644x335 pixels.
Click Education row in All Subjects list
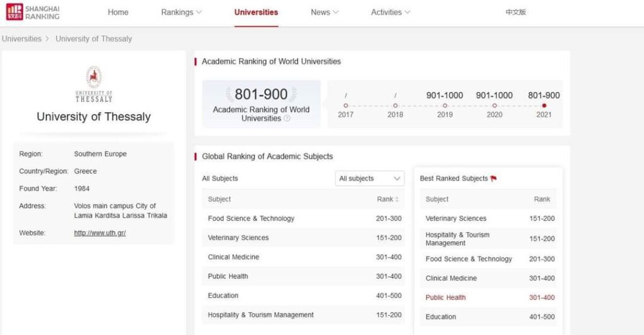(303, 296)
